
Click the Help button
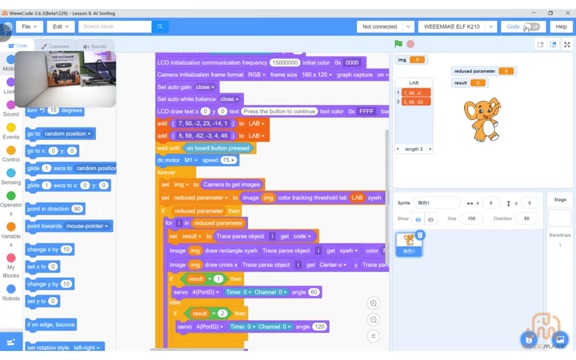tap(561, 26)
